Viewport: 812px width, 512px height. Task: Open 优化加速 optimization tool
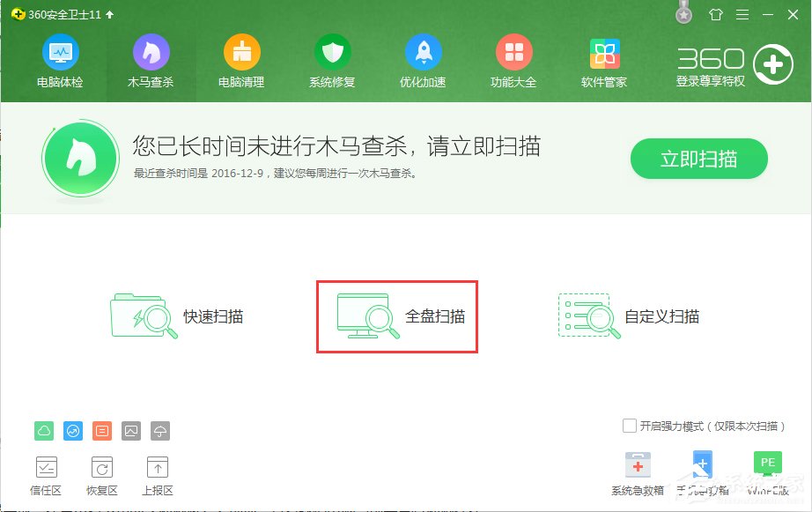[423, 60]
